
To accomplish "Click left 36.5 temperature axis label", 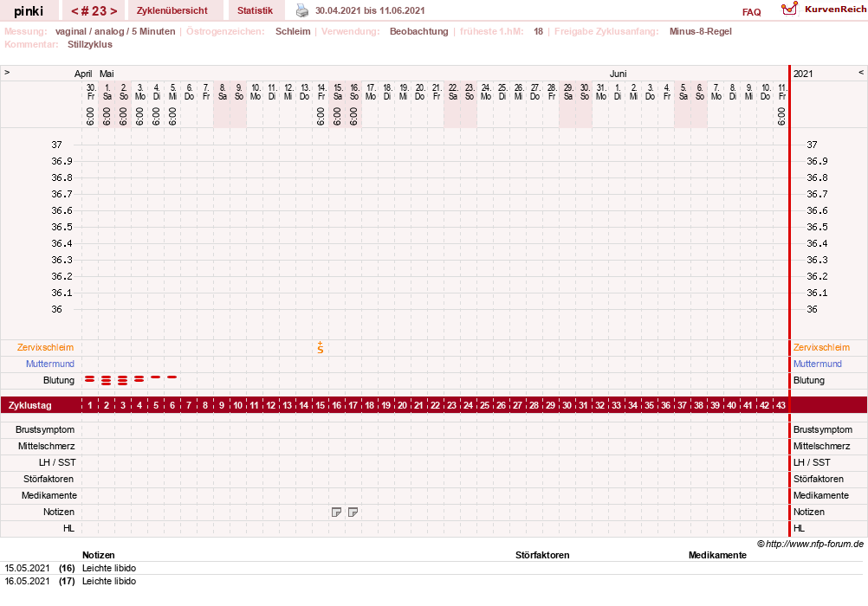I will pos(62,228).
